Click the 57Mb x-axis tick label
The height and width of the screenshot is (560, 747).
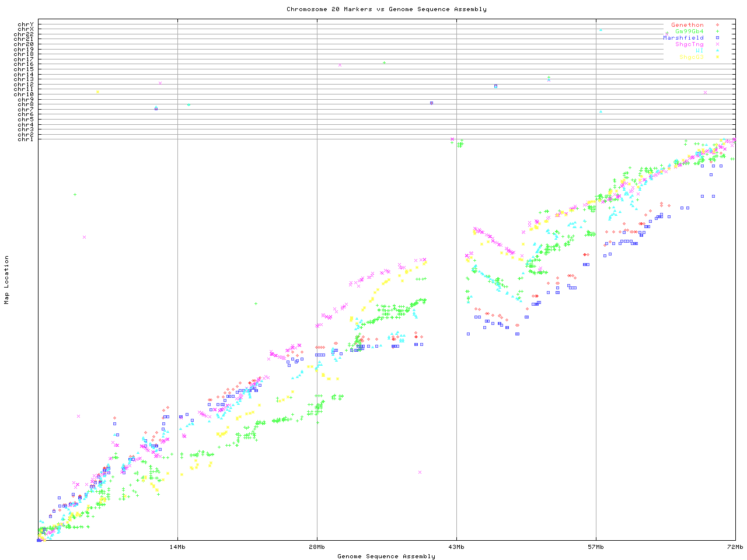(x=596, y=547)
